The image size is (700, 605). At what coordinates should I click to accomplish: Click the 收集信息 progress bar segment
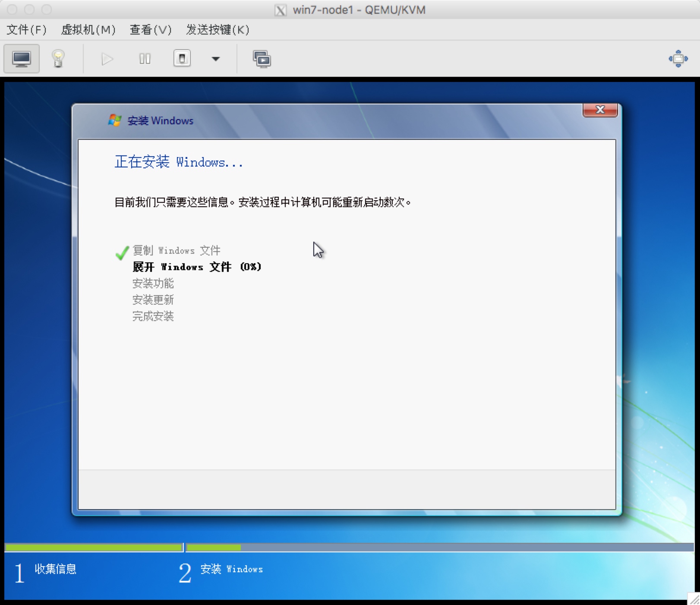[94, 548]
